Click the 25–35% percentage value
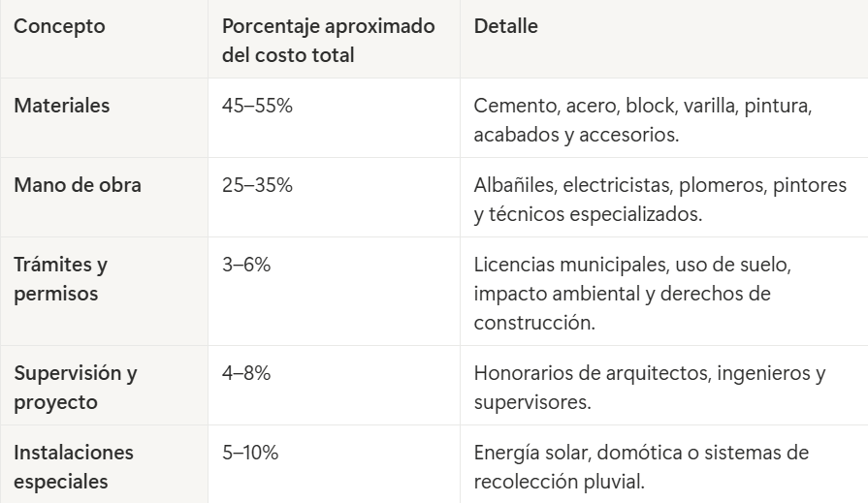This screenshot has height=503, width=868. pos(257,185)
